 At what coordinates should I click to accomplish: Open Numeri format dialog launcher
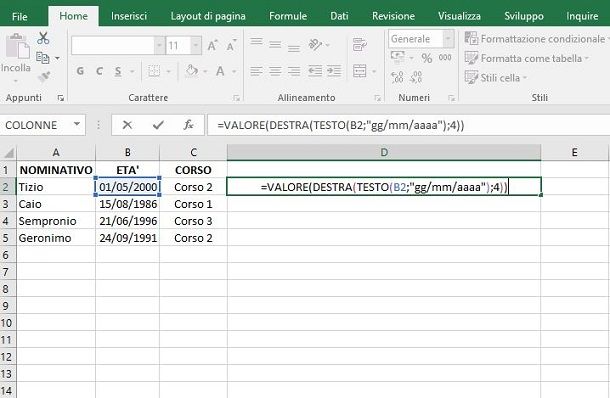[x=451, y=98]
